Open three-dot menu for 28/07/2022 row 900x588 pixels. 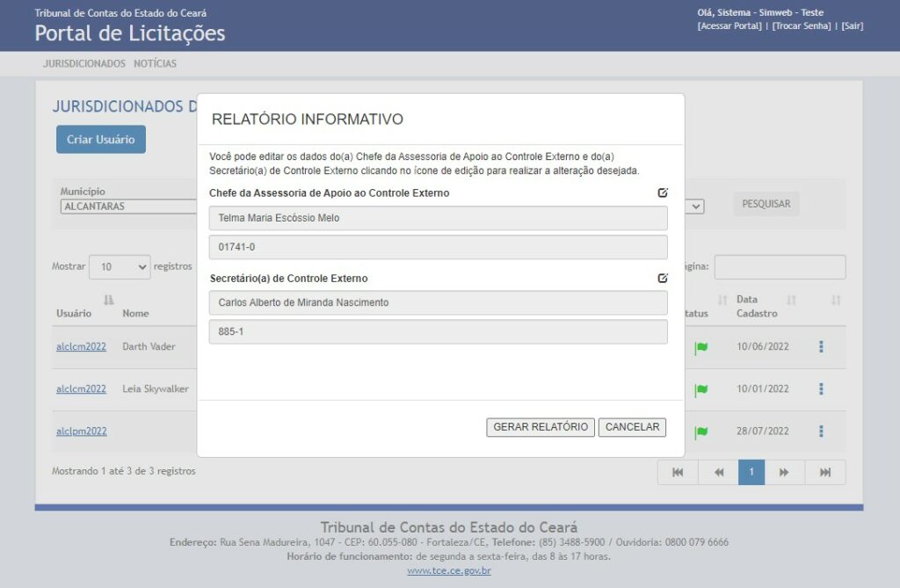[x=821, y=432]
